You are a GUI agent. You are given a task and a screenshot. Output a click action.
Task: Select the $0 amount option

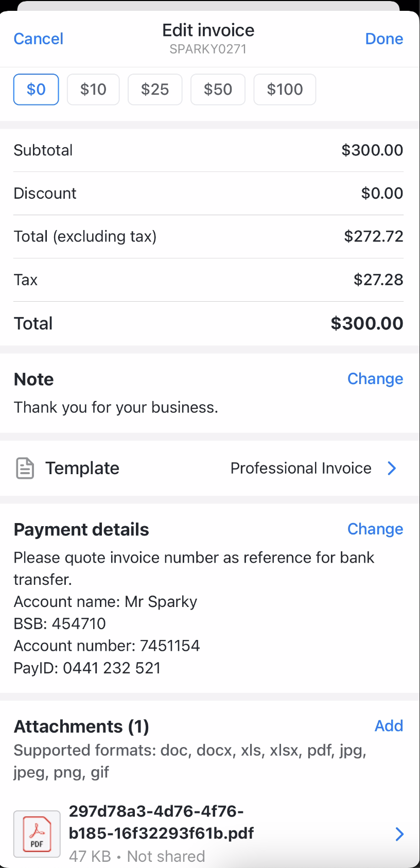tap(36, 90)
